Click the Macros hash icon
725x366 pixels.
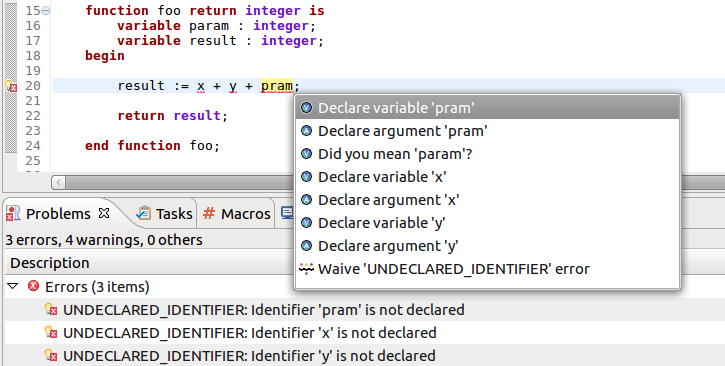coord(209,213)
